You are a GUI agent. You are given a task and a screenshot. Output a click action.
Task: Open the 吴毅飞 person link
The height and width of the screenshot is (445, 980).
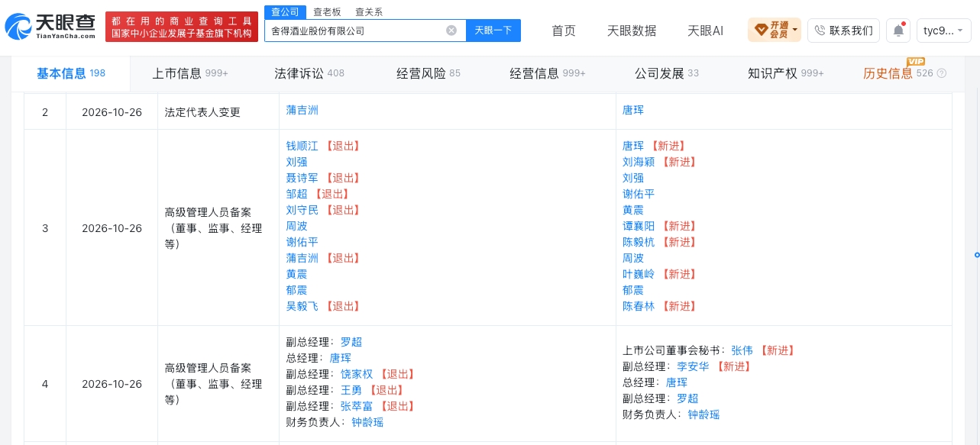pyautogui.click(x=302, y=306)
